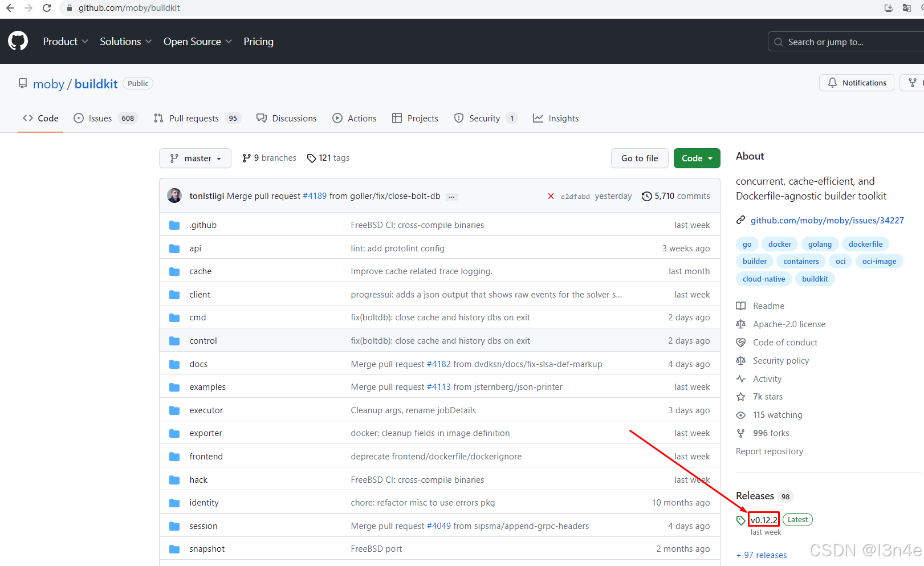924x566 pixels.
Task: Click the tags icon beside 121 tags
Action: coord(312,158)
